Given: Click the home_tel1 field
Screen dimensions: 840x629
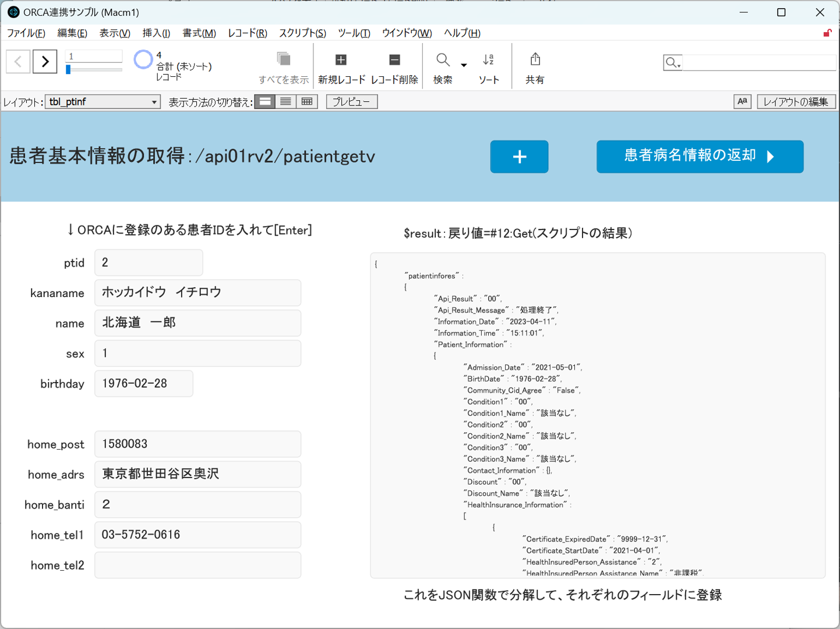Looking at the screenshot, I should pyautogui.click(x=198, y=535).
